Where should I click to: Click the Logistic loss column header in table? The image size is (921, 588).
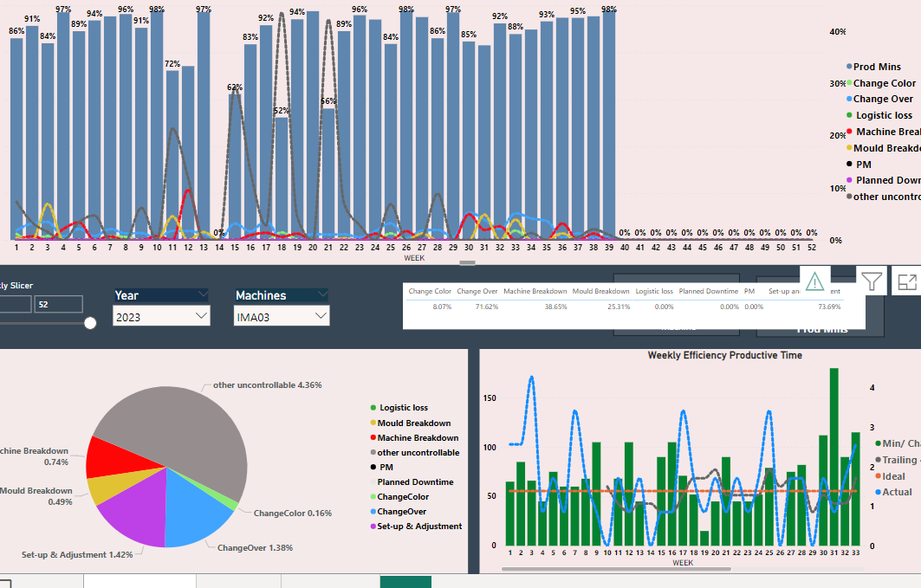pos(654,291)
